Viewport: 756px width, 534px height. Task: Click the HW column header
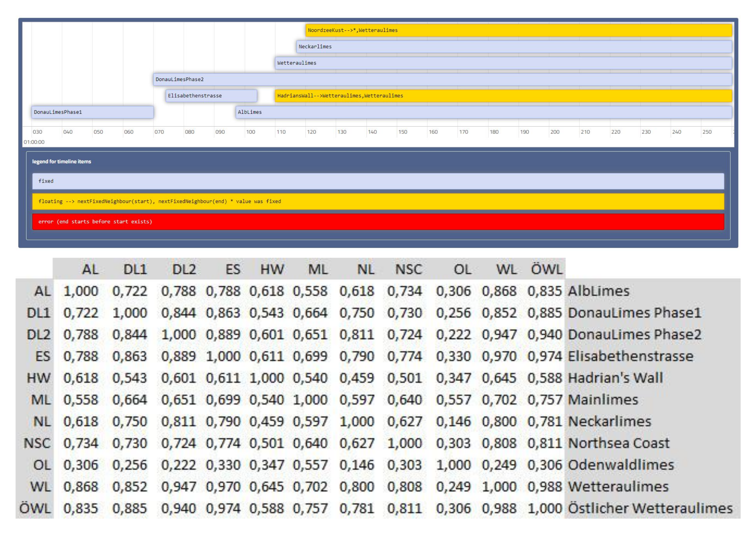[x=272, y=270]
